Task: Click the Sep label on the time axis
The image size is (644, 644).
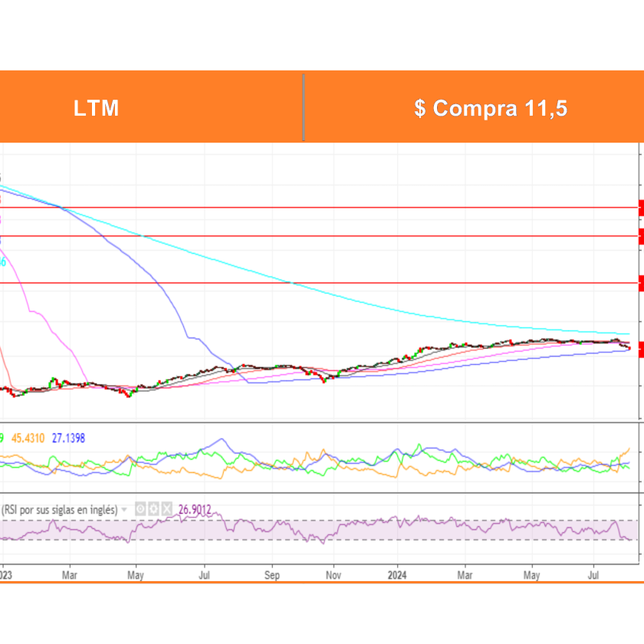Action: (x=271, y=552)
